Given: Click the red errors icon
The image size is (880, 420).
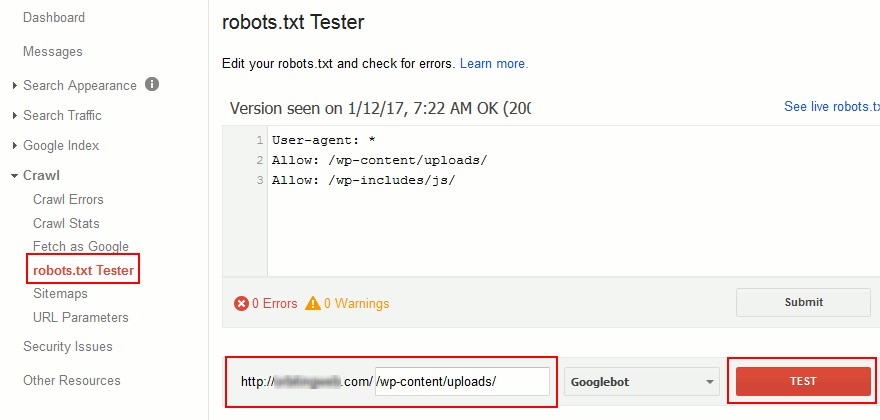Looking at the screenshot, I should (241, 304).
